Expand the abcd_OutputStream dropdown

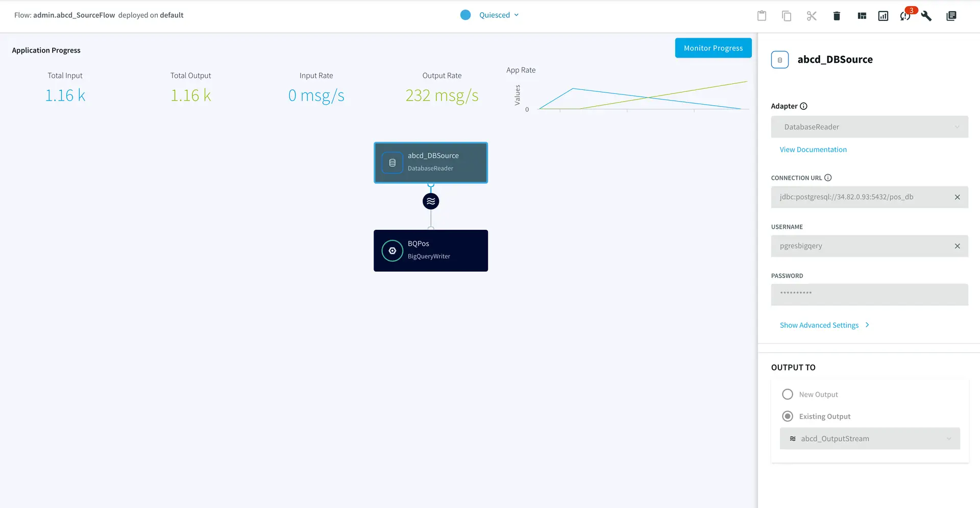pos(869,439)
